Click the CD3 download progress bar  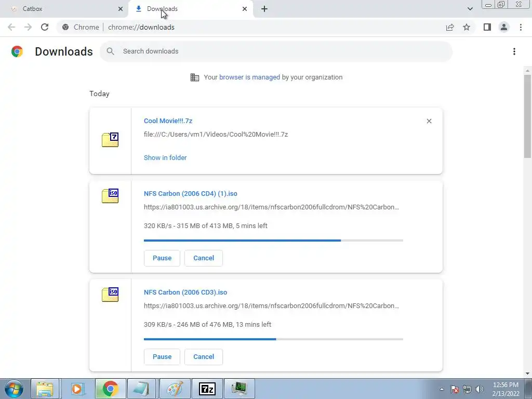tap(273, 339)
